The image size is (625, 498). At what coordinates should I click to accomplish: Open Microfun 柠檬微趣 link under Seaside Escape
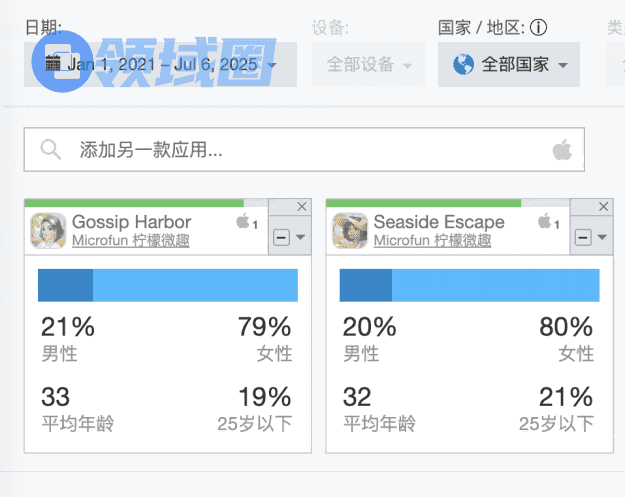[433, 241]
